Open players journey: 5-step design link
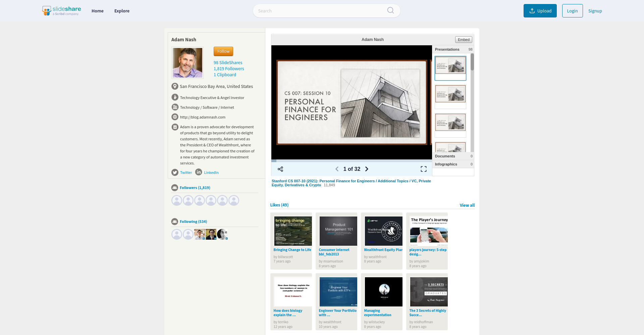Viewport: 644px width, 335px height. (428, 252)
